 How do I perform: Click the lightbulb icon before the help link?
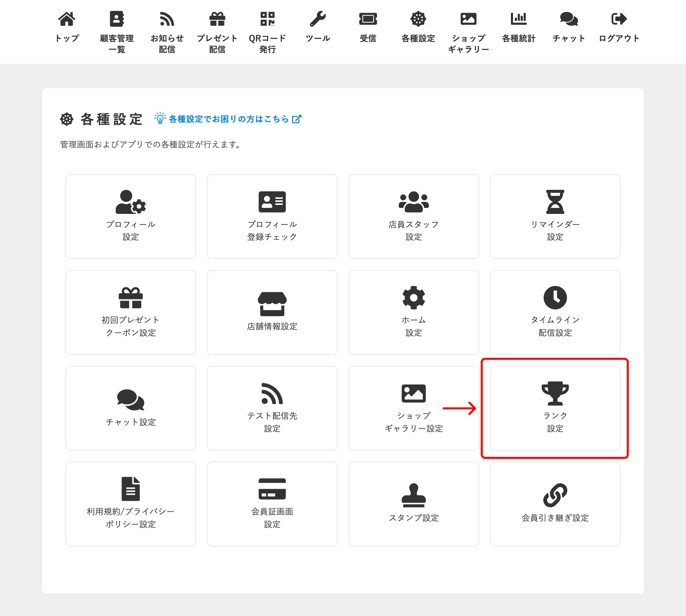click(x=160, y=118)
